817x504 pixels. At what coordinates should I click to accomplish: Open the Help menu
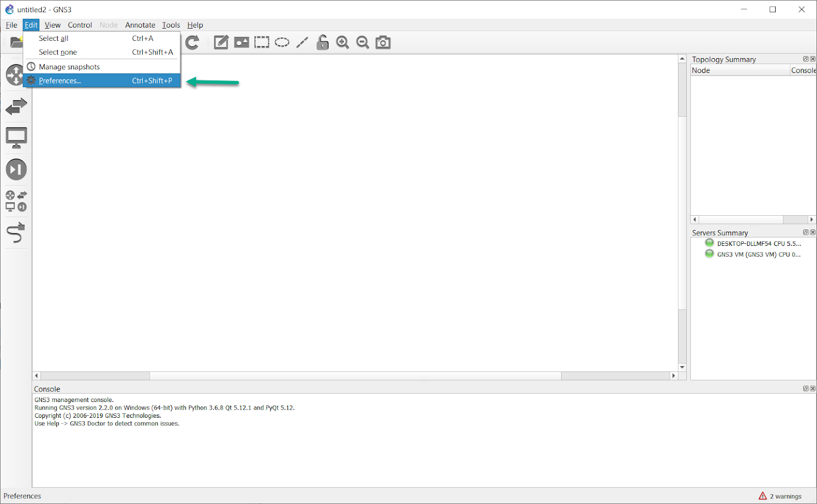pyautogui.click(x=195, y=25)
